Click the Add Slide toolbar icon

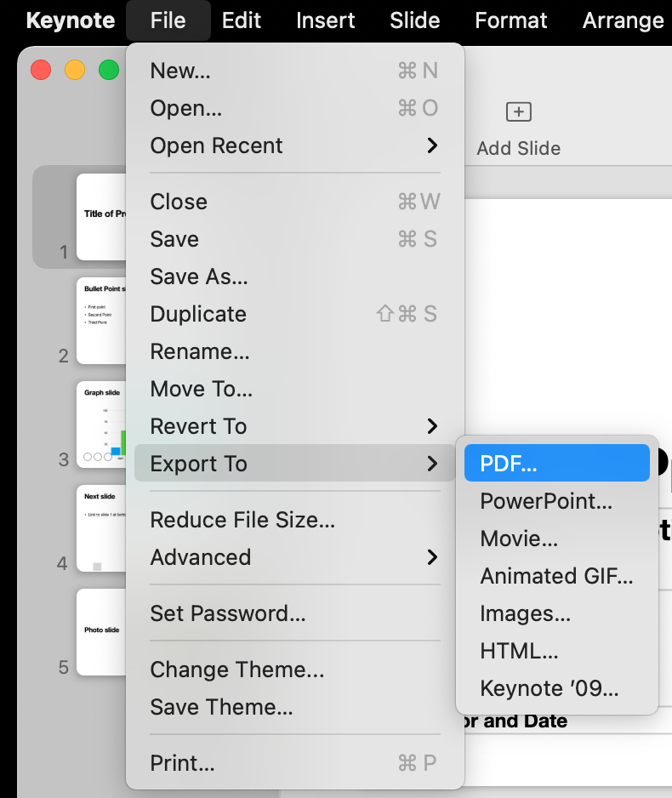(518, 112)
